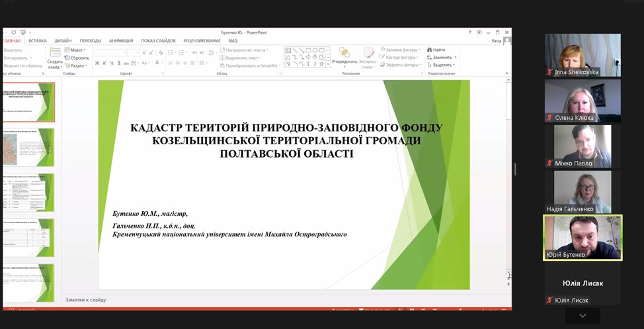The height and width of the screenshot is (329, 644).
Task: Open character spacing AV dropdown
Action: pos(135,63)
